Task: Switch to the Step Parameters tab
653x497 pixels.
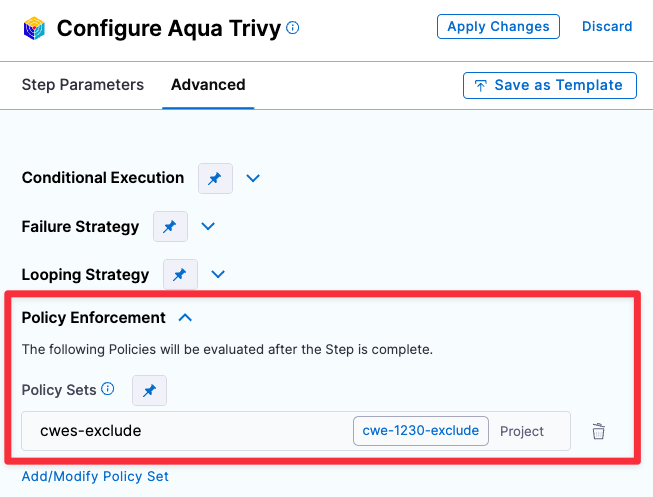Action: click(83, 85)
